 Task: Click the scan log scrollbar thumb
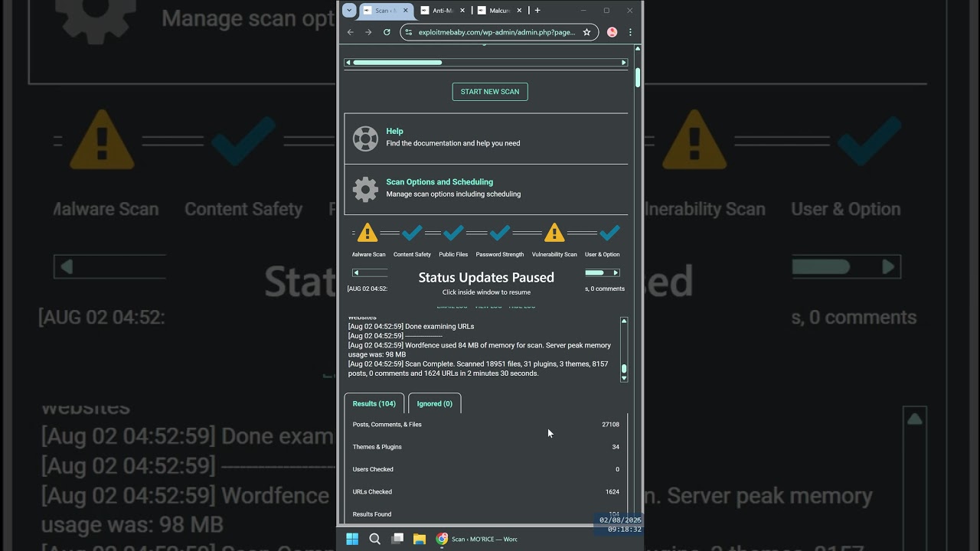[624, 369]
